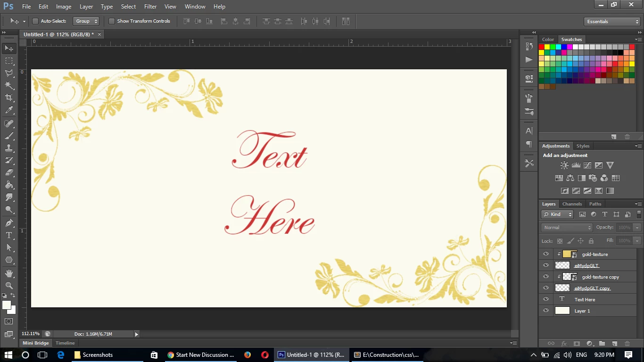Hide the gold-texture layer

click(546, 254)
